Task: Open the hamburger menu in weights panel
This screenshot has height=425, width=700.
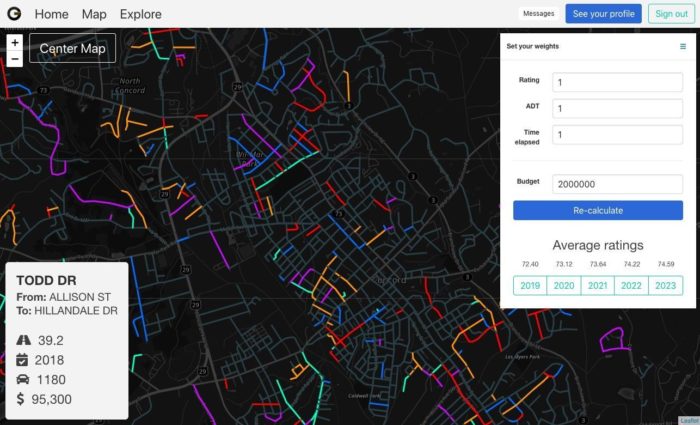Action: 683,47
